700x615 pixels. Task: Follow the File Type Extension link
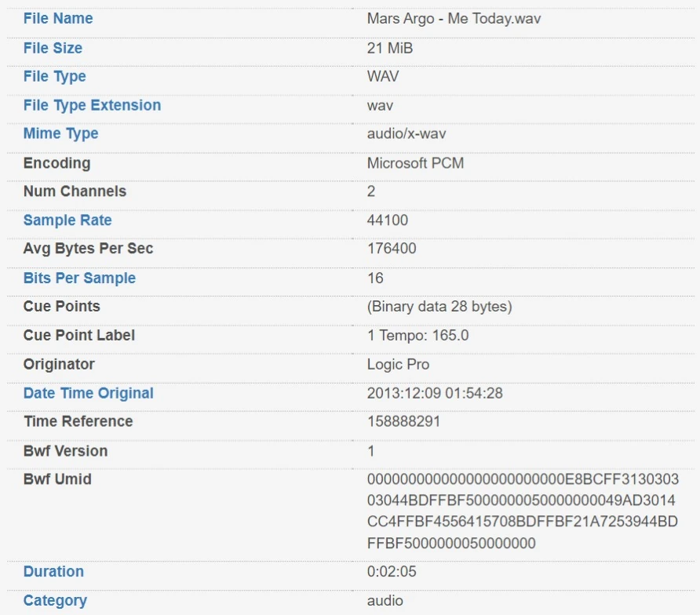(92, 105)
